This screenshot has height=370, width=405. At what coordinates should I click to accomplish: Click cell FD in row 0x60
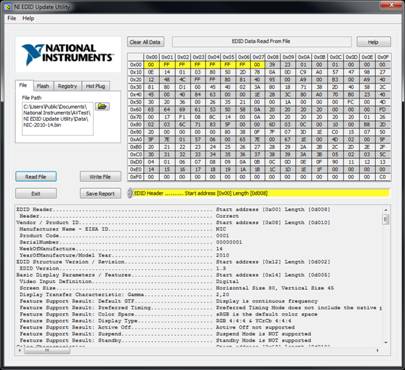pos(383,110)
